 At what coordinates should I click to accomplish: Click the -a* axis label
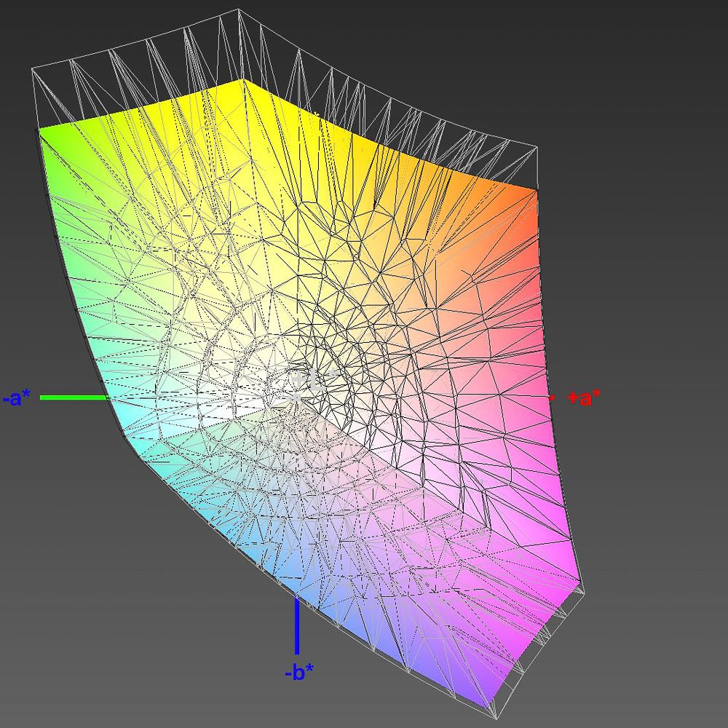point(17,398)
